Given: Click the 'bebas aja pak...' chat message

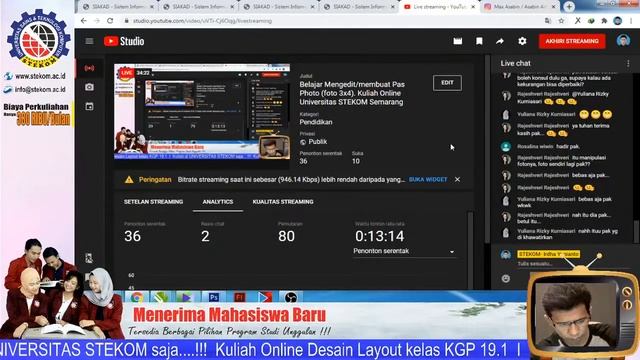Looking at the screenshot, I should [563, 176].
